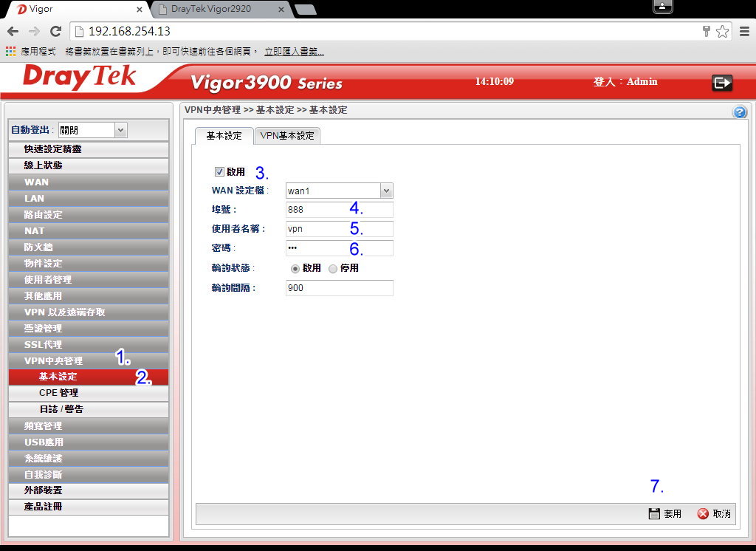The image size is (756, 551).
Task: Click the browser address bar
Action: [x=385, y=31]
